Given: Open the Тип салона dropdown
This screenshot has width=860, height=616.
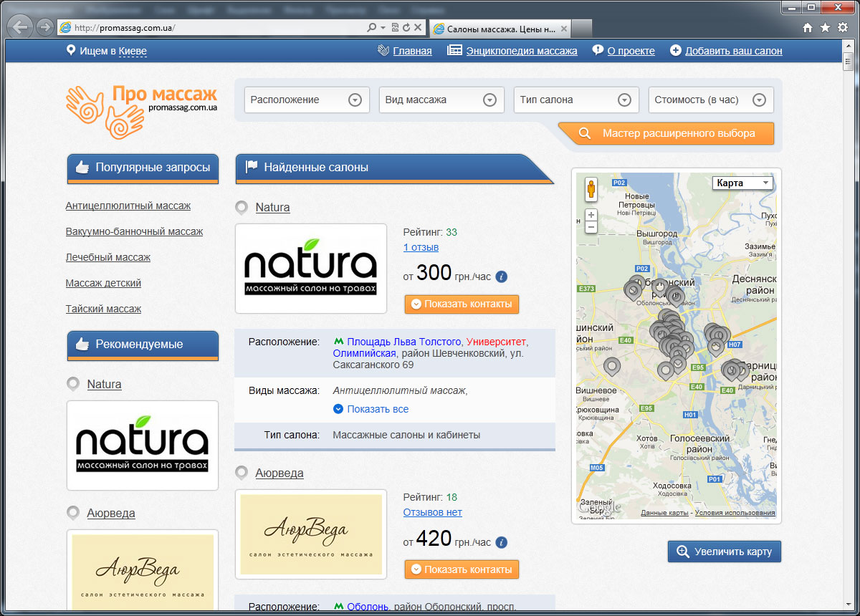Looking at the screenshot, I should [x=576, y=100].
